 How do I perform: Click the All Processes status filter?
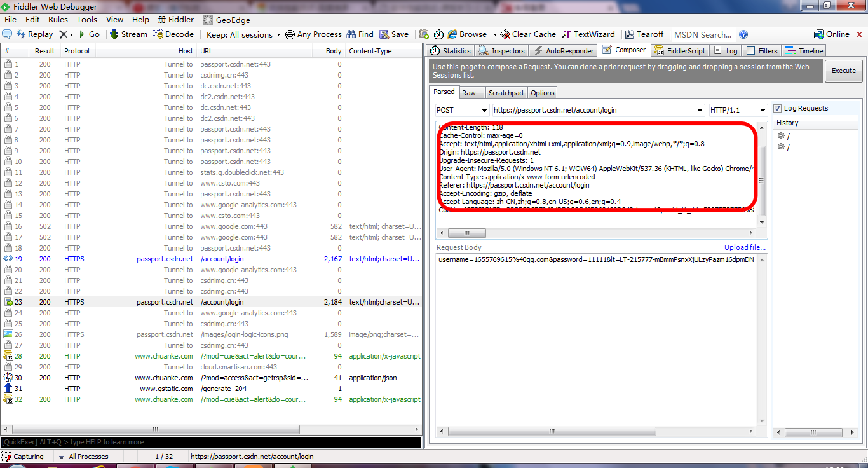coord(83,457)
